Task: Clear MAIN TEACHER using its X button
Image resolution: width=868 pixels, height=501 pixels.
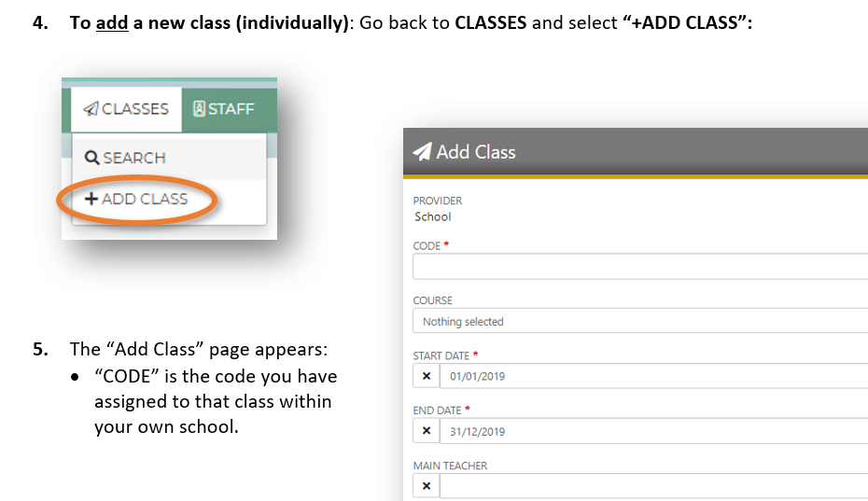Action: pyautogui.click(x=427, y=486)
